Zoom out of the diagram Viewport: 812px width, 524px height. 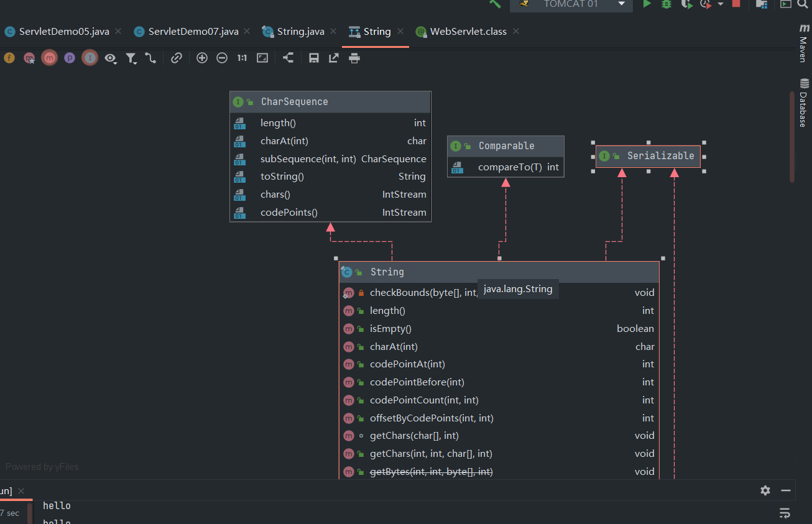[x=222, y=58]
